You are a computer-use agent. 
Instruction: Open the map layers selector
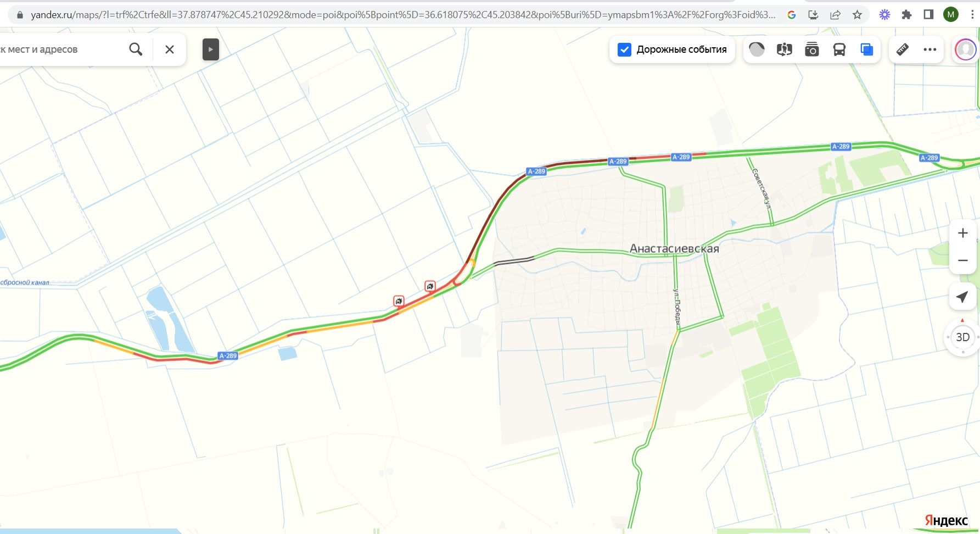[x=867, y=49]
